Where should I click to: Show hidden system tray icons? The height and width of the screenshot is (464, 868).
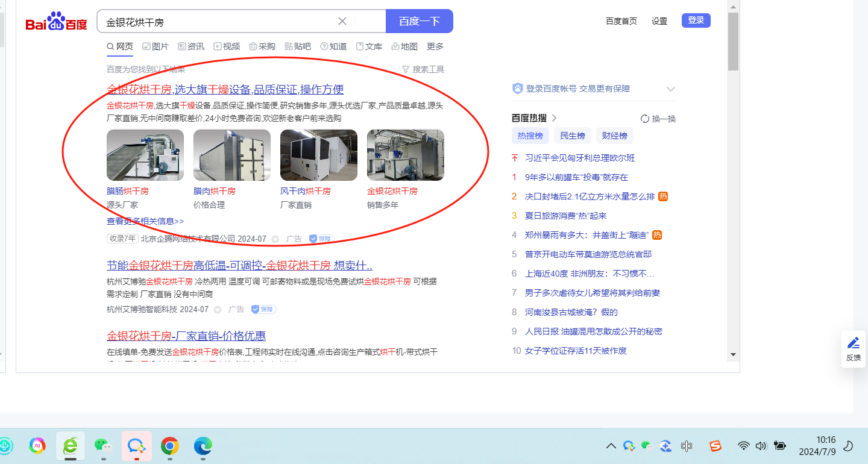pyautogui.click(x=611, y=446)
